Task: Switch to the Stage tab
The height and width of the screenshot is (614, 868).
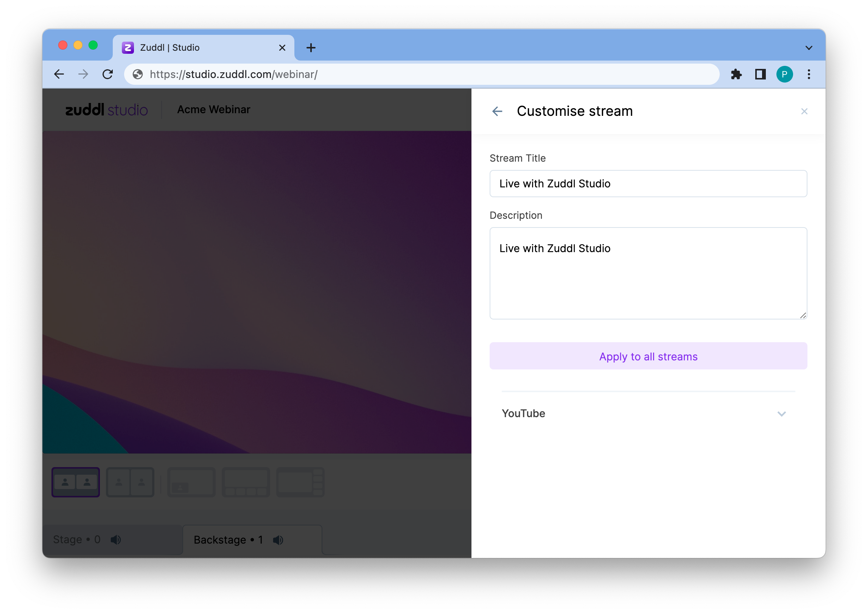Action: pyautogui.click(x=76, y=539)
